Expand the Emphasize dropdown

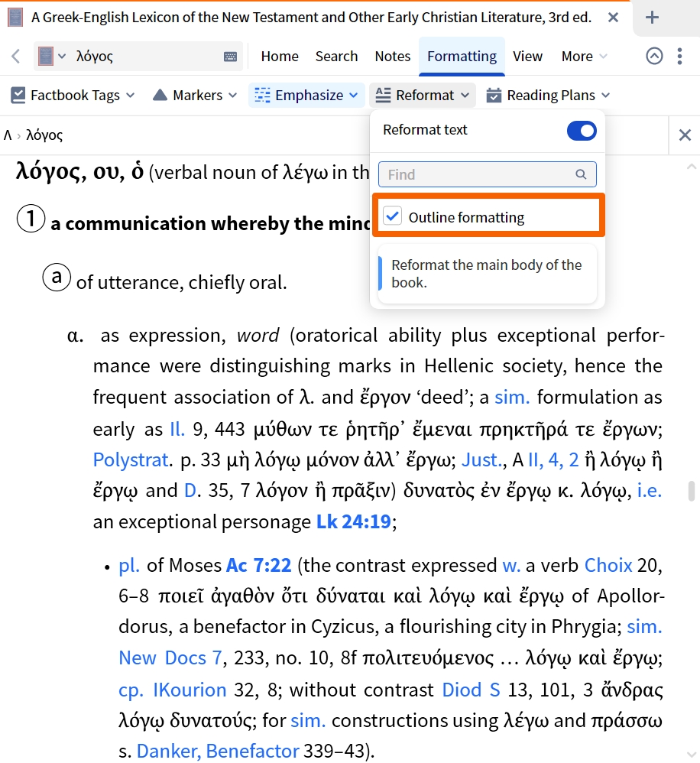coord(353,96)
